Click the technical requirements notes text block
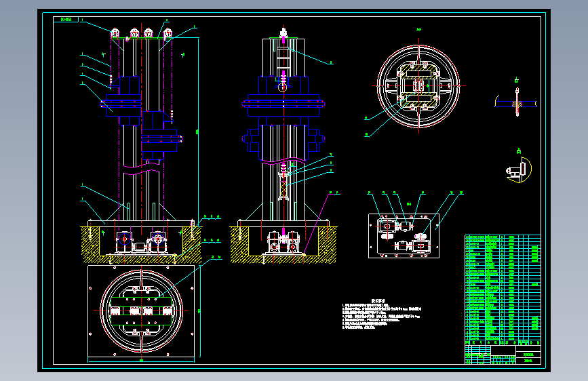 click(381, 315)
